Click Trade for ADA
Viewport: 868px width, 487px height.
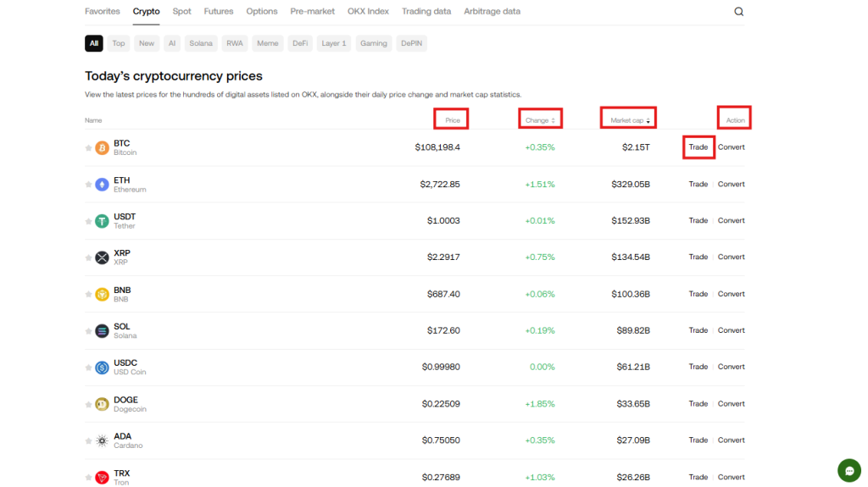coord(698,440)
